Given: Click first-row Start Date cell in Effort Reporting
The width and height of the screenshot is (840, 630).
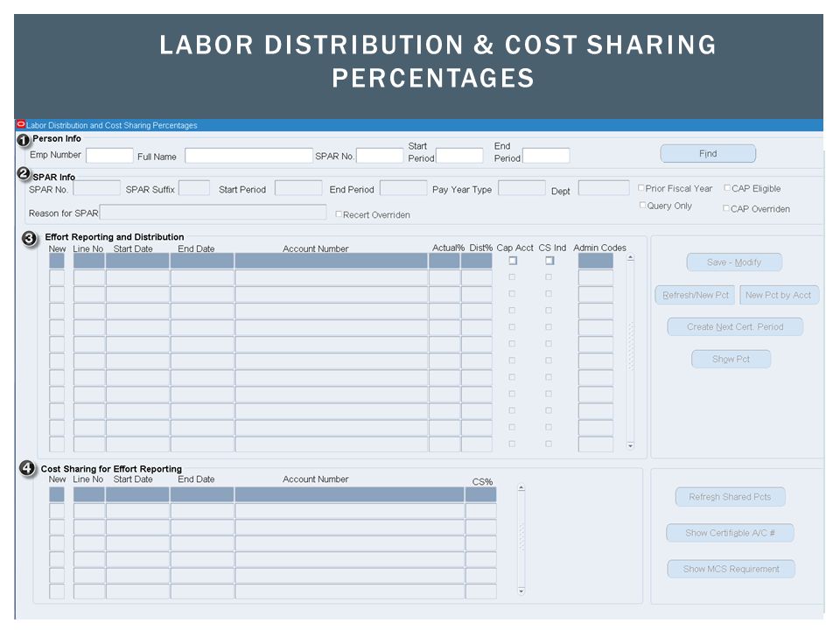Looking at the screenshot, I should click(137, 261).
